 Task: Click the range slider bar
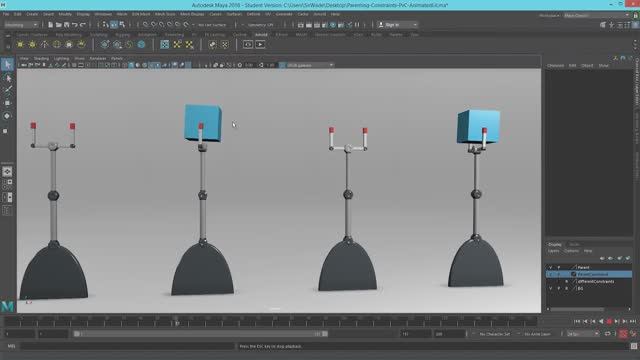200,334
